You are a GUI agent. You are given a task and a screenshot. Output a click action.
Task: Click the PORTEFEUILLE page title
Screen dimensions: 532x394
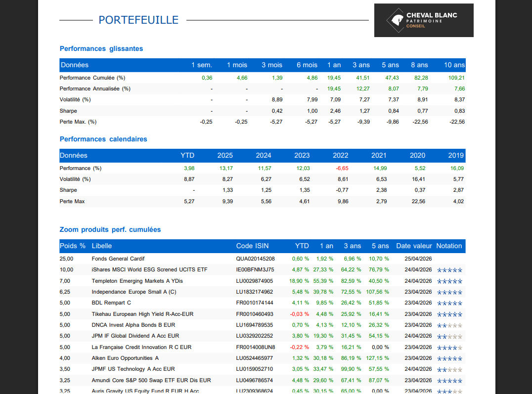(138, 20)
